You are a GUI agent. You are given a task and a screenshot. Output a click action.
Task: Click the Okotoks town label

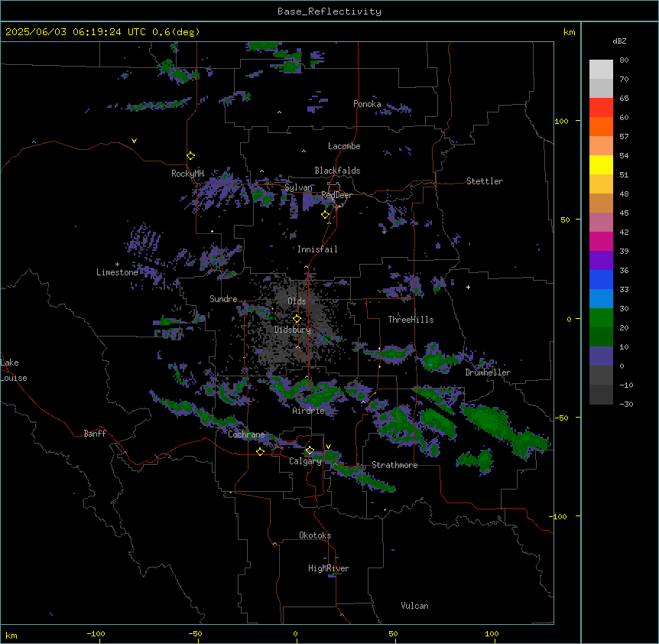tap(315, 535)
